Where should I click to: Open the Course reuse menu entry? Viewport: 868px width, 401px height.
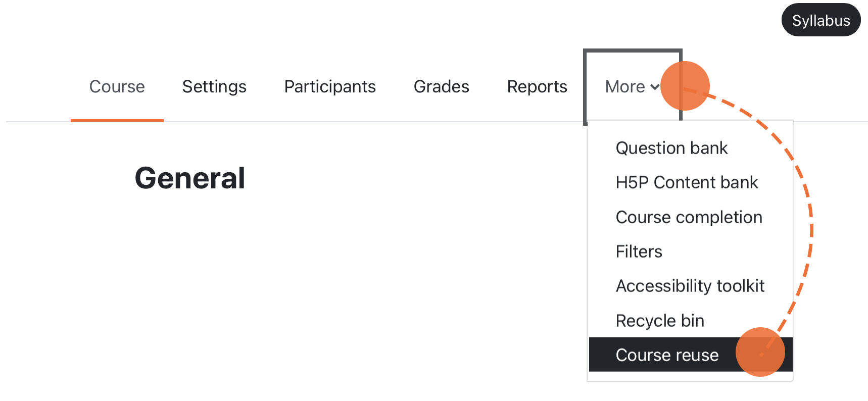tap(667, 355)
